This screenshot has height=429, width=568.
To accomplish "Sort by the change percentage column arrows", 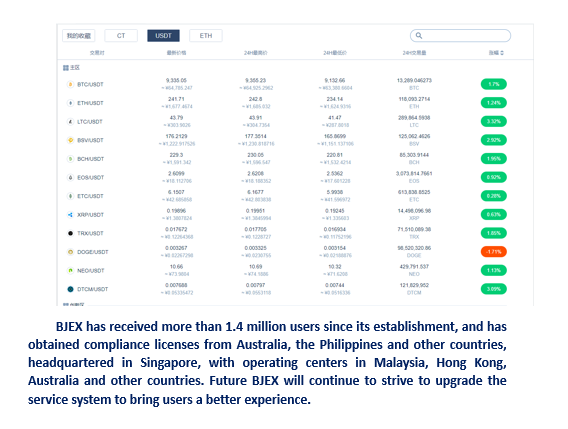I will click(502, 53).
